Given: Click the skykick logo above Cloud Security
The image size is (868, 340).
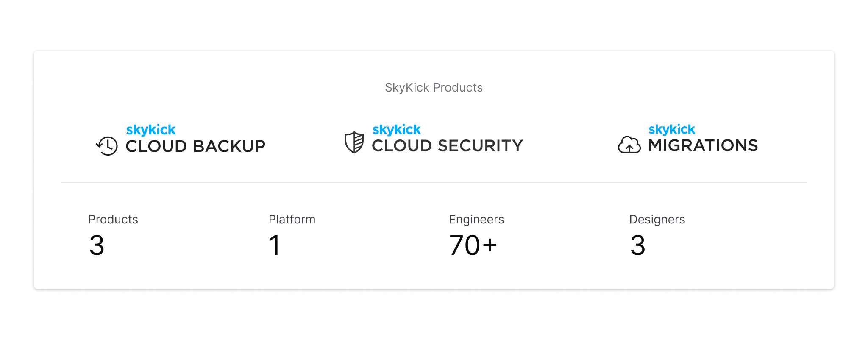Looking at the screenshot, I should click(397, 129).
